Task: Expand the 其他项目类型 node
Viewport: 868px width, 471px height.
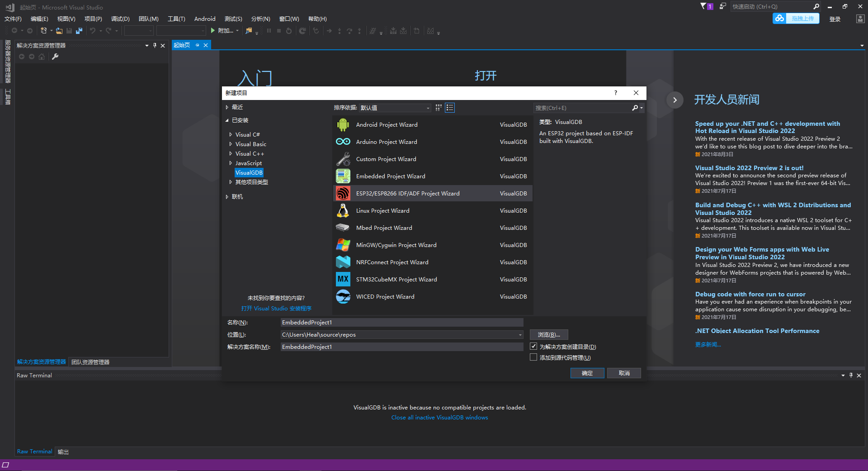Action: 231,182
